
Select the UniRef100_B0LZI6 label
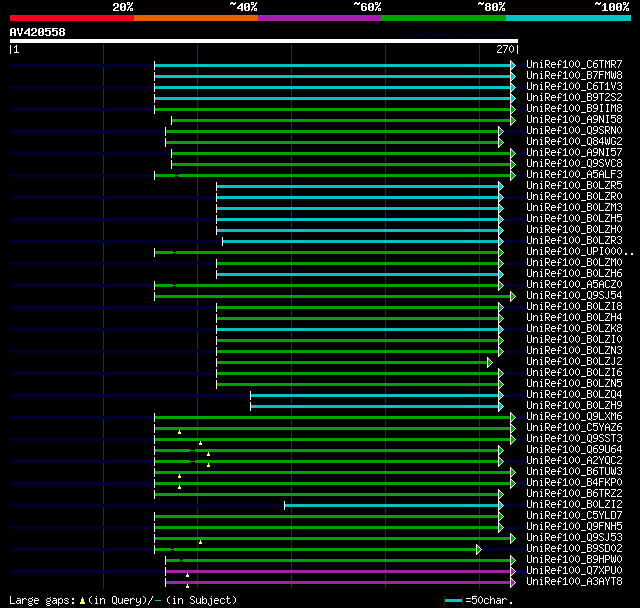[x=574, y=373]
